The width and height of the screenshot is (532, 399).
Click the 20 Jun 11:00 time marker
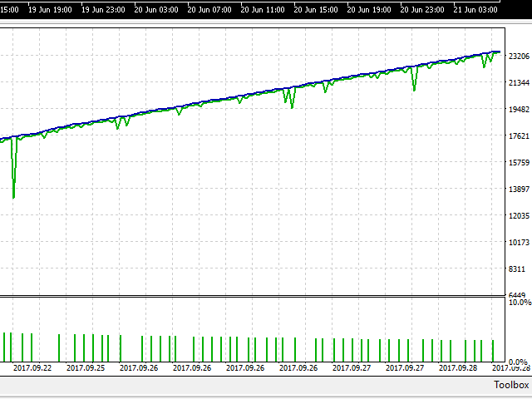[x=262, y=11]
